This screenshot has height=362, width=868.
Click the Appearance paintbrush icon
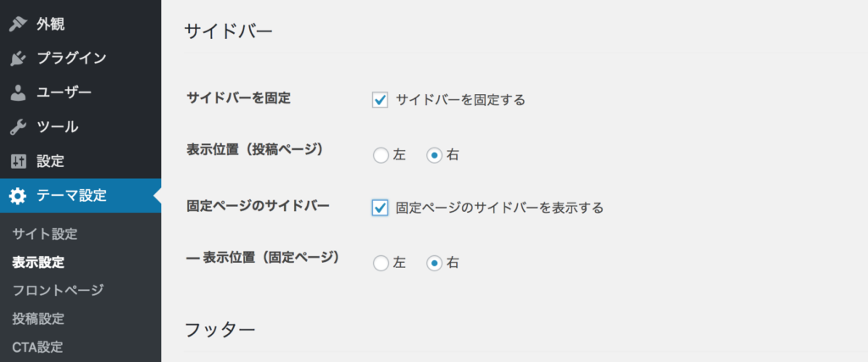18,24
